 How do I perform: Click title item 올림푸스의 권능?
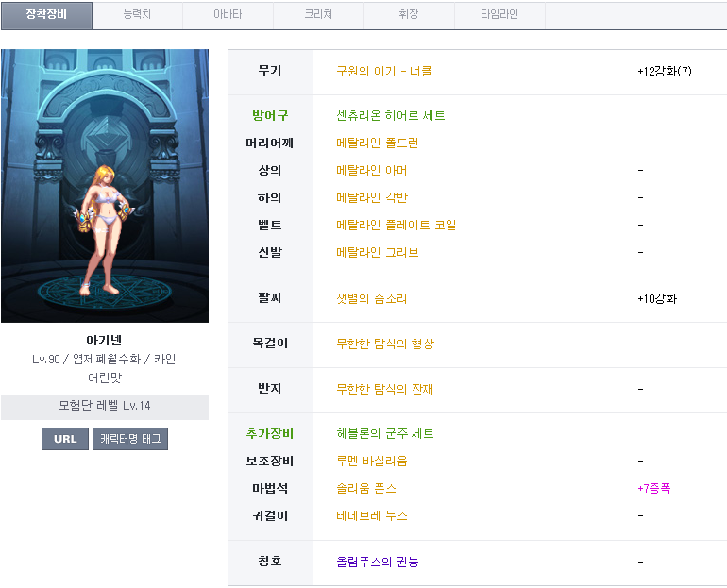pyautogui.click(x=377, y=563)
